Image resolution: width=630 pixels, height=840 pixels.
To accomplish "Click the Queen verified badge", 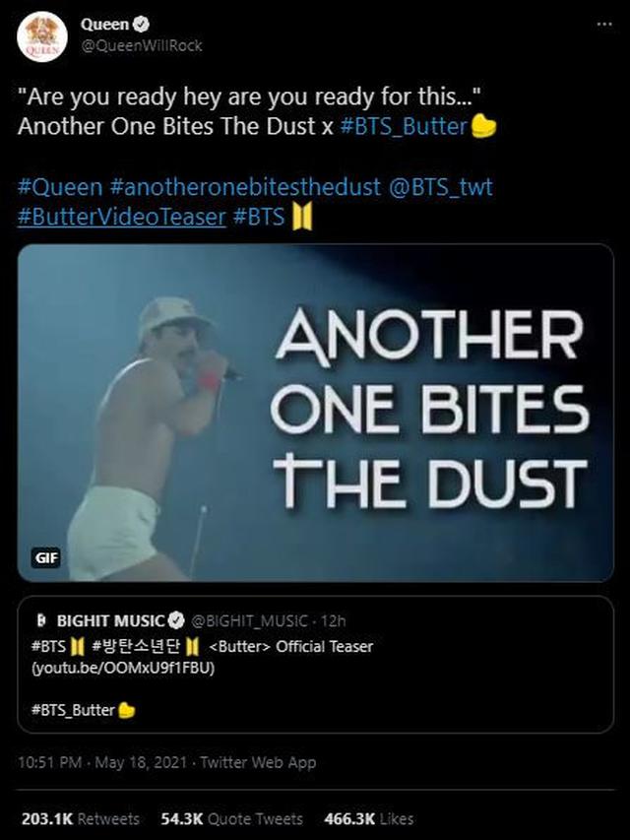I will (139, 25).
